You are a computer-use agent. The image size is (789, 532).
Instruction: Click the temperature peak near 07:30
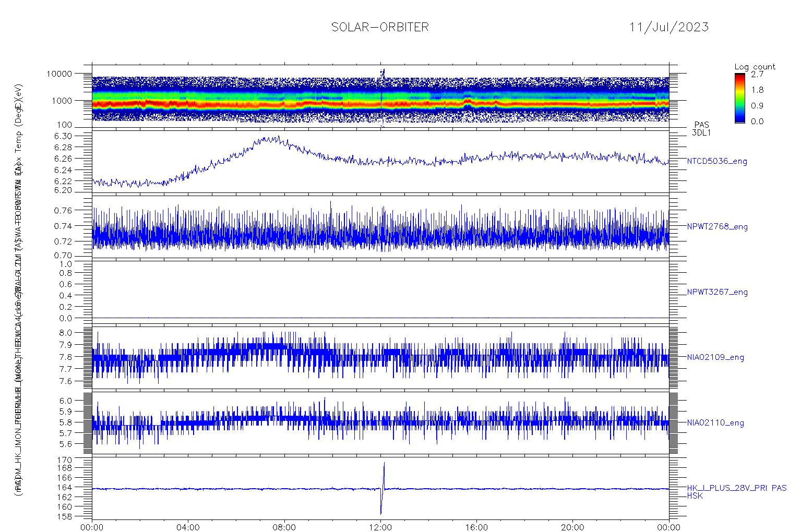pyautogui.click(x=271, y=139)
